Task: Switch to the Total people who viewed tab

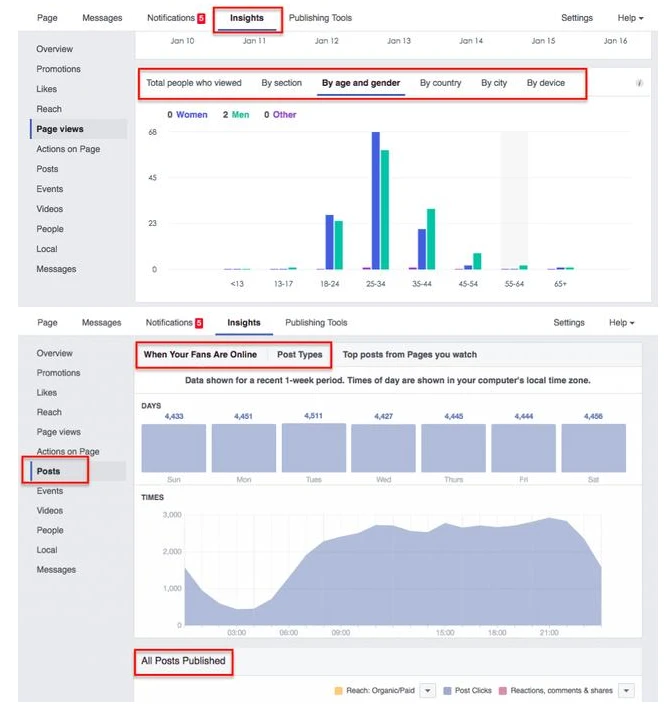Action: (x=194, y=83)
